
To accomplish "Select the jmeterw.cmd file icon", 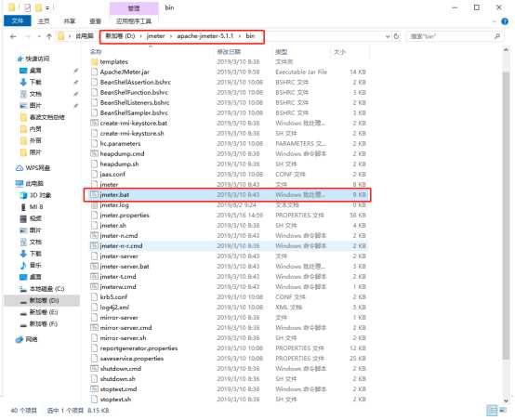I will click(x=94, y=287).
